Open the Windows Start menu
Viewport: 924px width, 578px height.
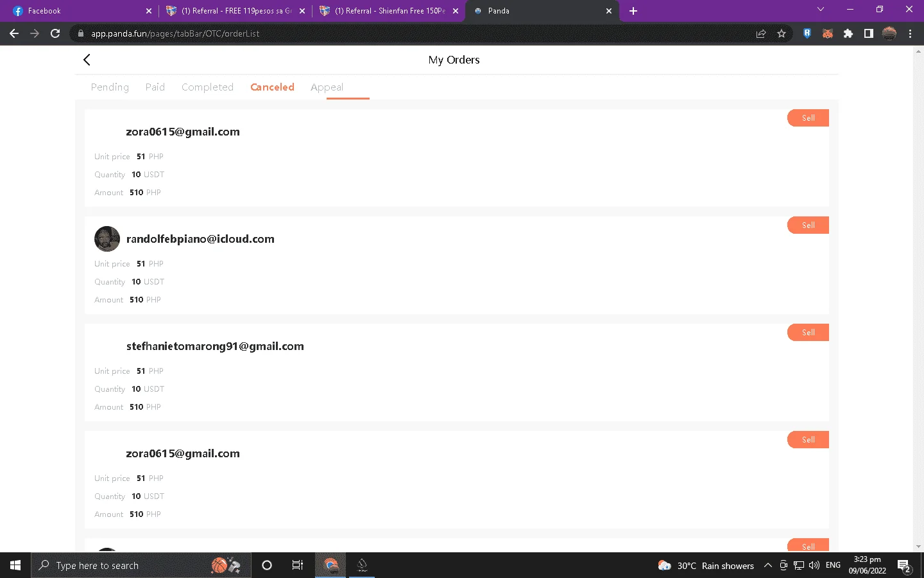click(15, 565)
